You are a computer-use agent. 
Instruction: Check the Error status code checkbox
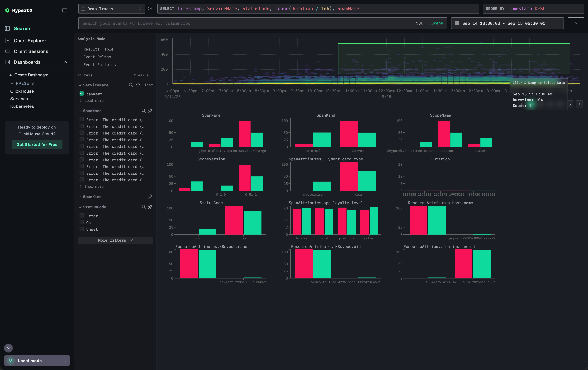coord(82,216)
